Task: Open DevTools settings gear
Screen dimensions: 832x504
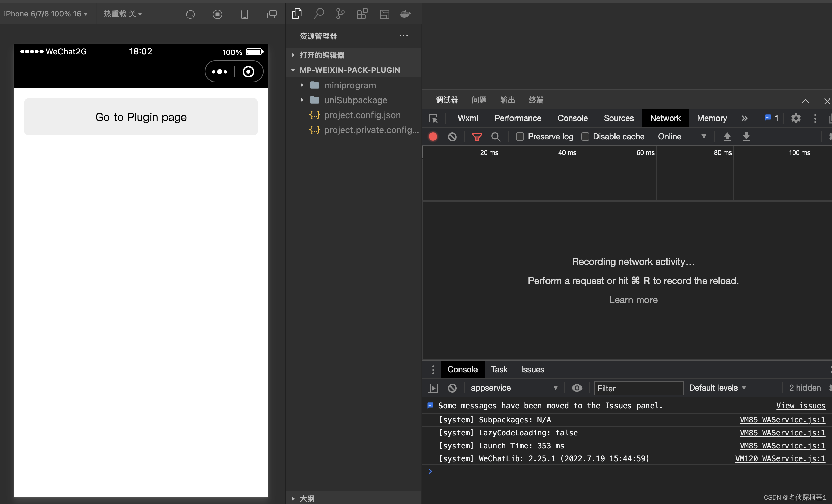Action: (x=796, y=118)
